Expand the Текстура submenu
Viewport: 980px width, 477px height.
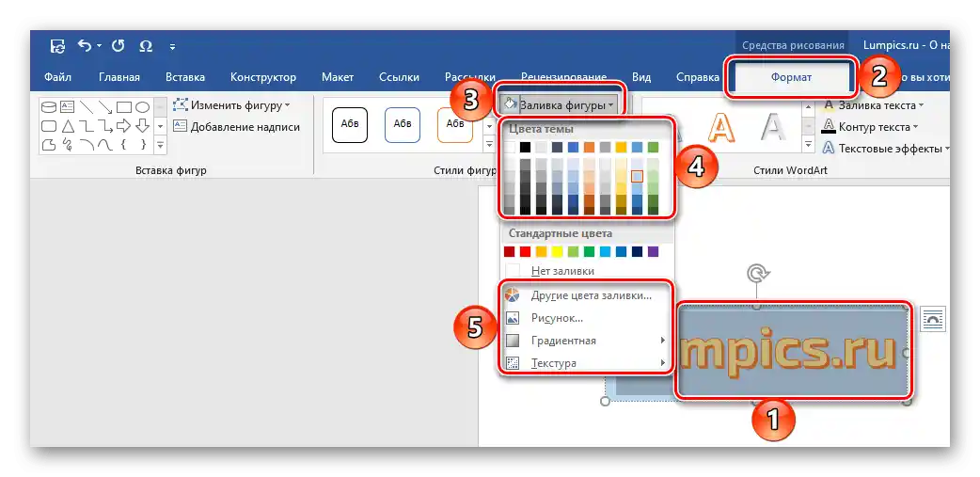coord(588,362)
